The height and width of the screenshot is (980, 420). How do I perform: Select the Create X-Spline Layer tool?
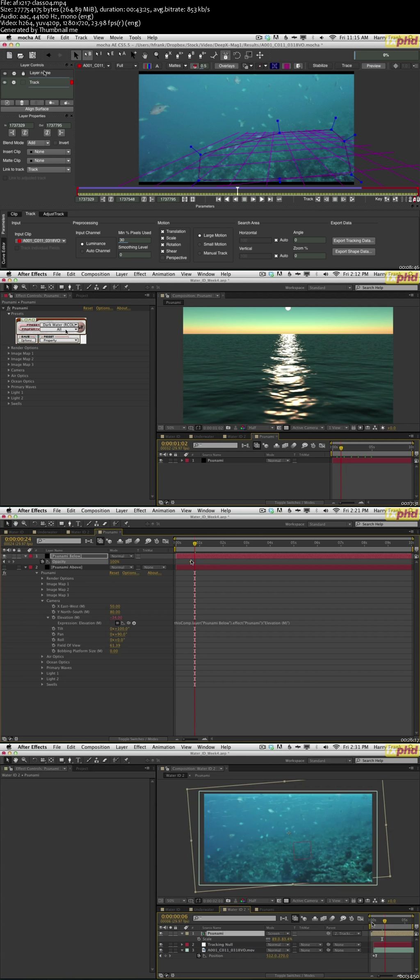pyautogui.click(x=168, y=55)
